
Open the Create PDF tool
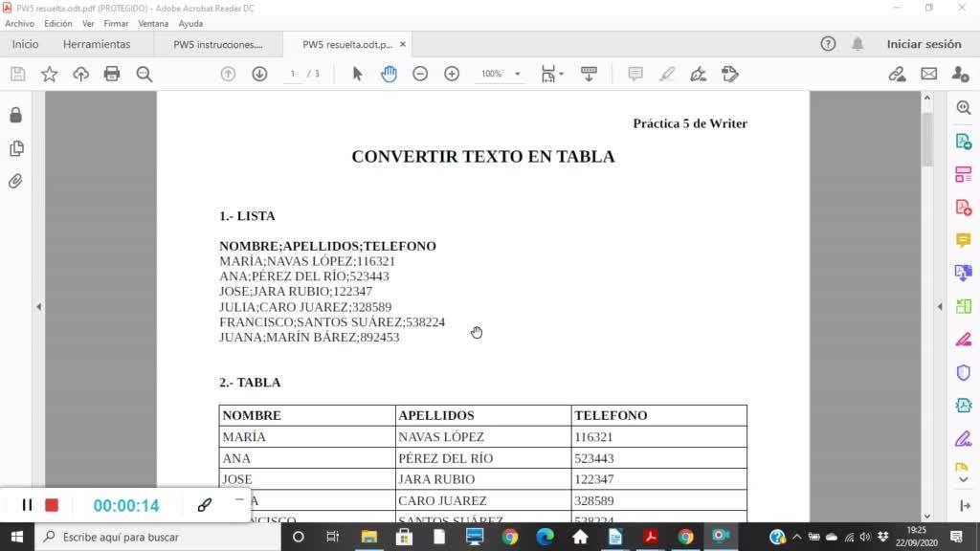point(963,208)
